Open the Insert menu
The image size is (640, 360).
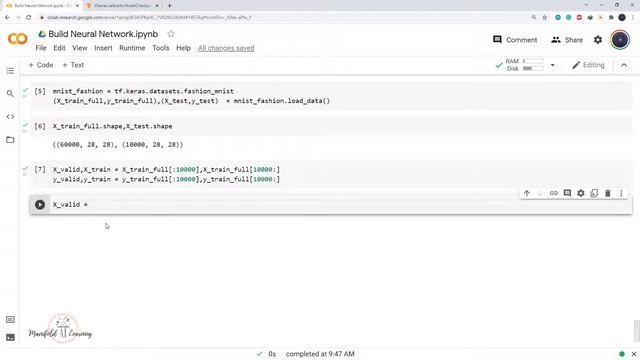pyautogui.click(x=103, y=48)
